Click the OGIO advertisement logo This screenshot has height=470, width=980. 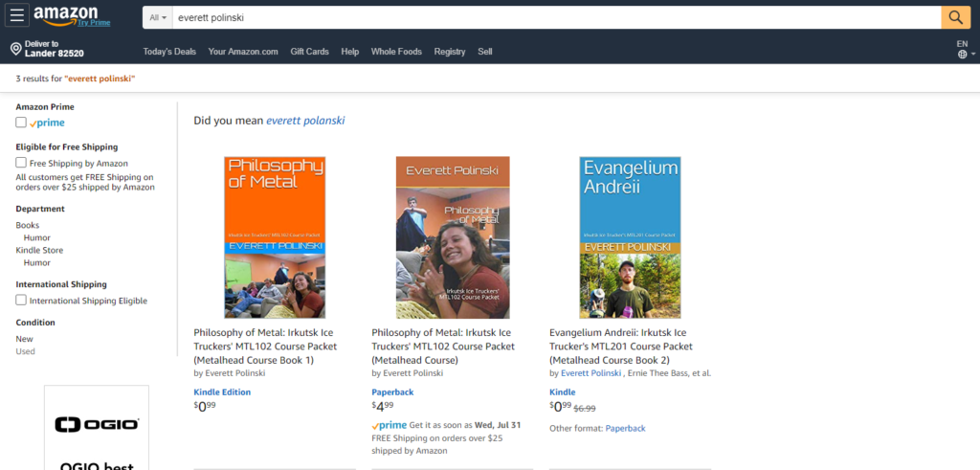pyautogui.click(x=97, y=425)
